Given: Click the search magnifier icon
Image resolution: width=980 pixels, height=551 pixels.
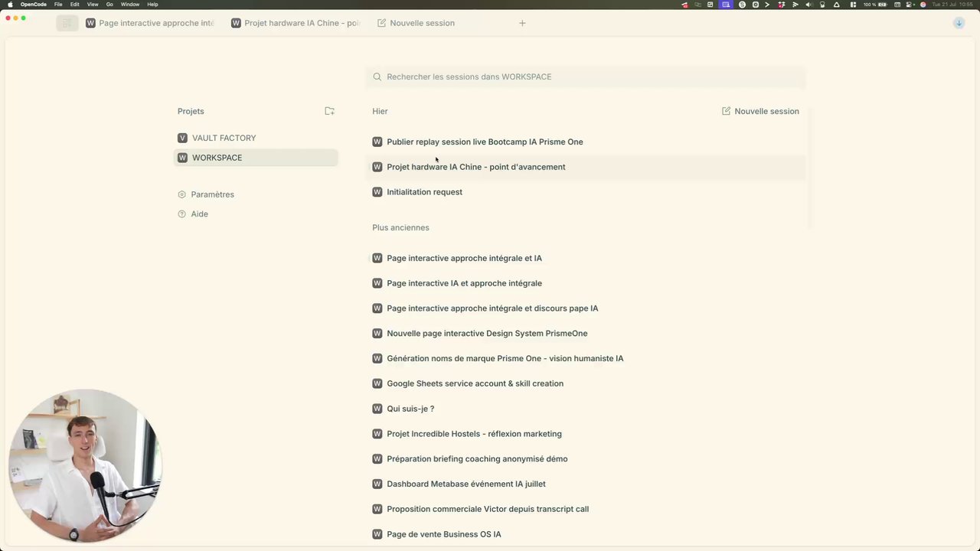Looking at the screenshot, I should coord(377,77).
